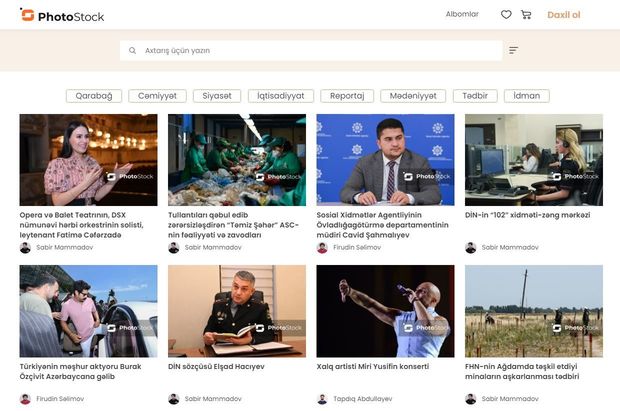Image resolution: width=620 pixels, height=411 pixels.
Task: Click Firudin Selimov avatar under Sosial Xidmətlər photo
Action: (x=322, y=247)
